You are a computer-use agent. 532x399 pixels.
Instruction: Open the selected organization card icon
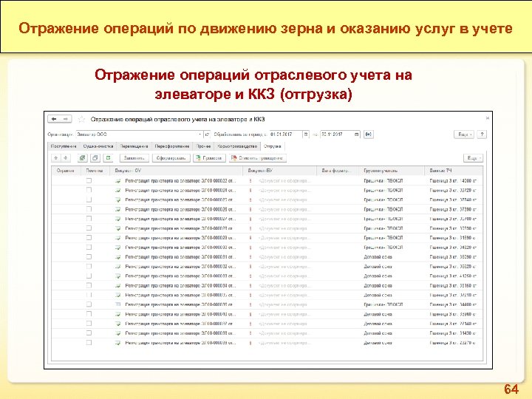pos(207,134)
